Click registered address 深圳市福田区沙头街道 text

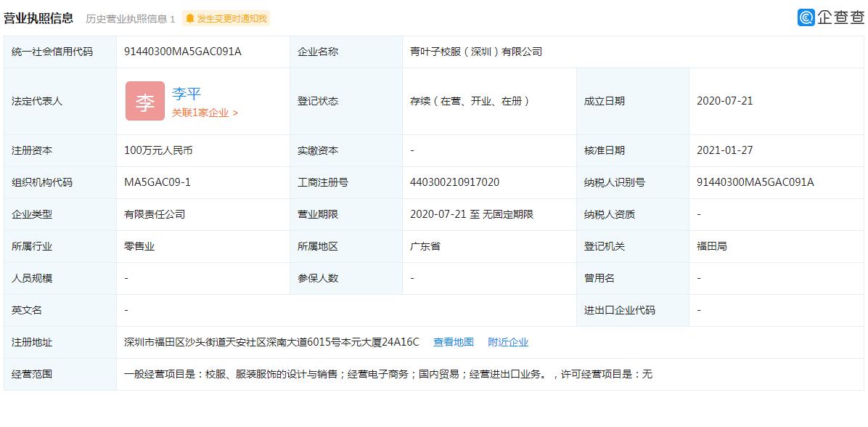pyautogui.click(x=272, y=342)
